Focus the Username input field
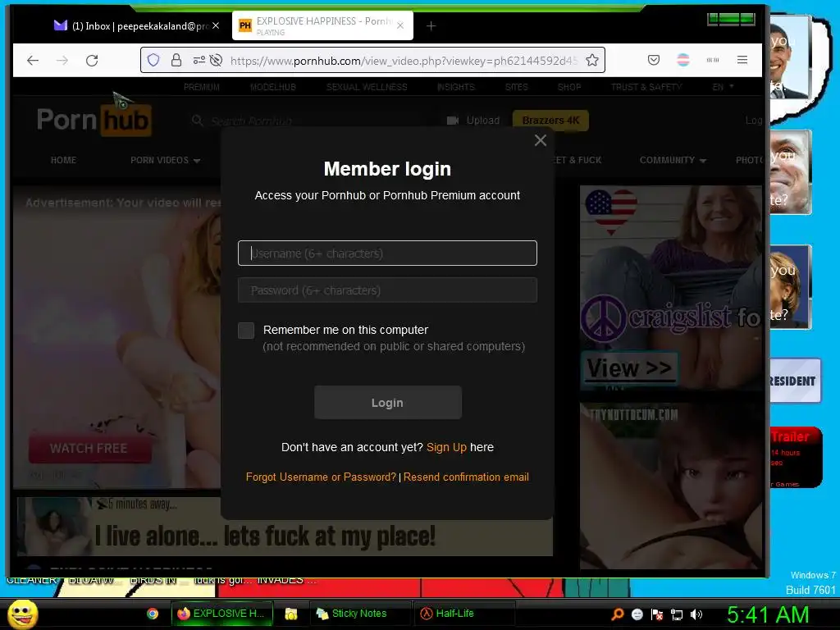Viewport: 840px width, 630px height. [x=387, y=253]
